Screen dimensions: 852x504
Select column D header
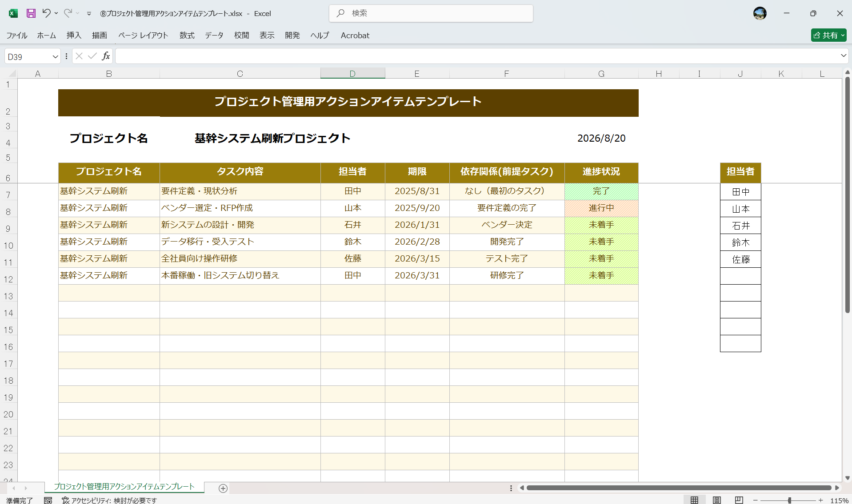click(352, 73)
